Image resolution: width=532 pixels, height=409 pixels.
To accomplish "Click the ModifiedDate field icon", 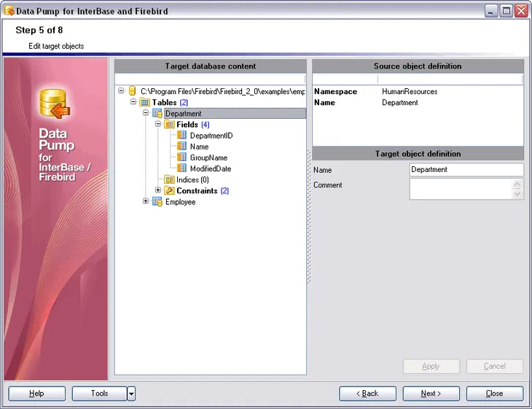I will tap(181, 168).
